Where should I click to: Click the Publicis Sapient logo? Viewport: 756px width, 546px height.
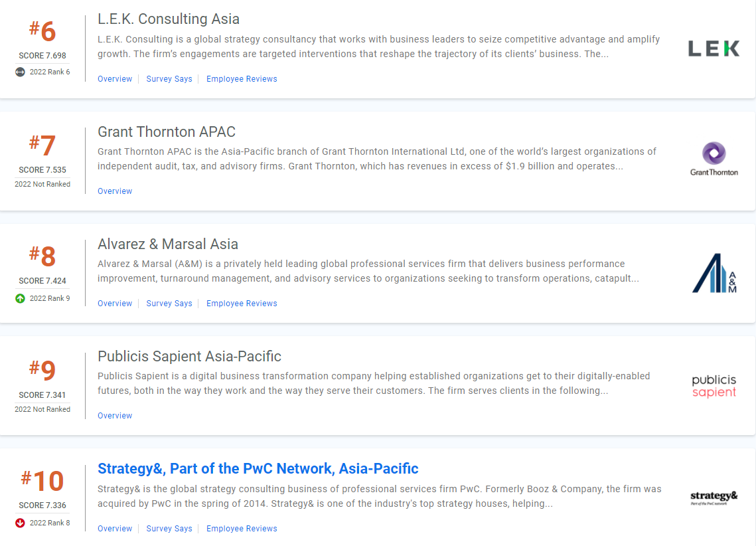tap(714, 386)
